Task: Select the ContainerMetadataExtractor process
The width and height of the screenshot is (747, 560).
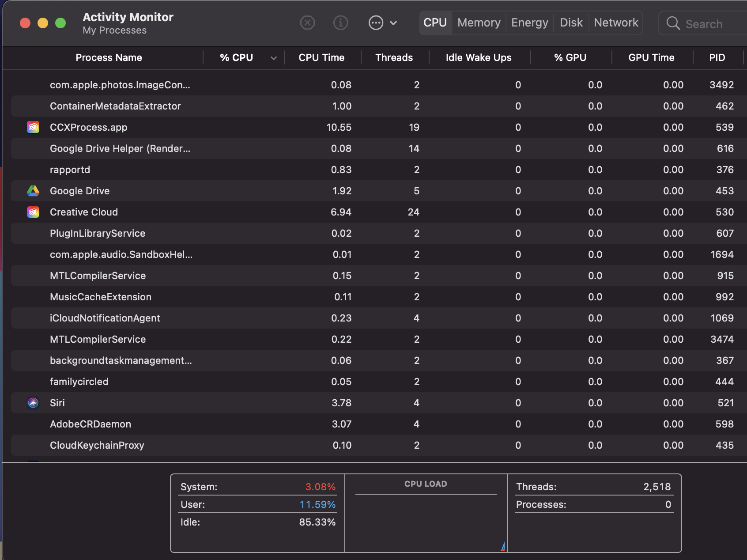Action: coord(115,106)
